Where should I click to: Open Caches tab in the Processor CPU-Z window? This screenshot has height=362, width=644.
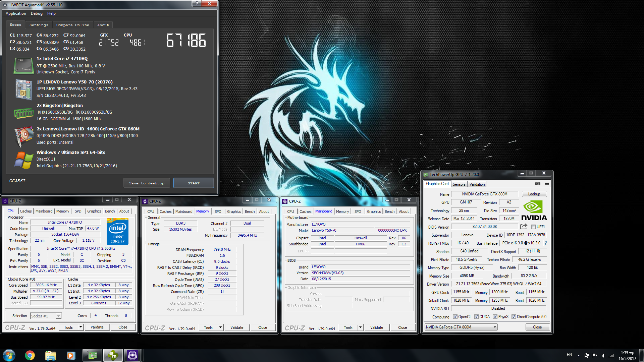point(25,211)
